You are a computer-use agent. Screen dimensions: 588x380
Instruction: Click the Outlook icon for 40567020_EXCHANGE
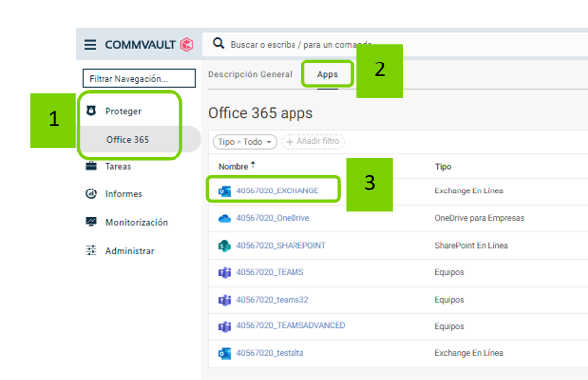(x=225, y=190)
